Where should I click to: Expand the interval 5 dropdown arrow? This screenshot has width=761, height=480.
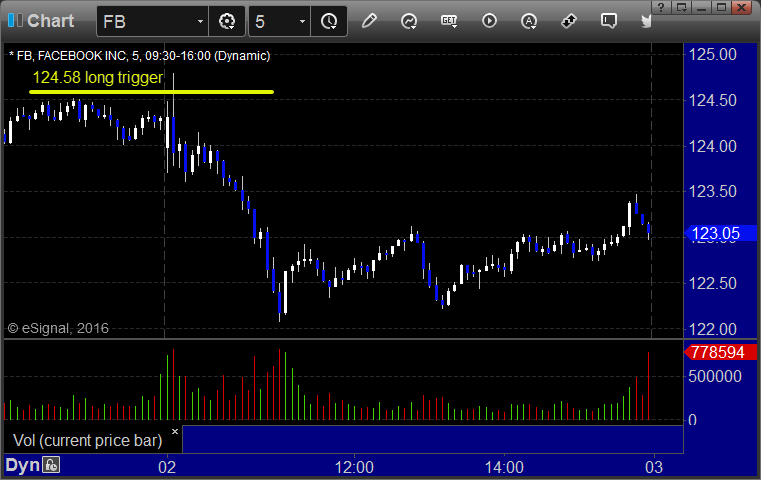[302, 22]
